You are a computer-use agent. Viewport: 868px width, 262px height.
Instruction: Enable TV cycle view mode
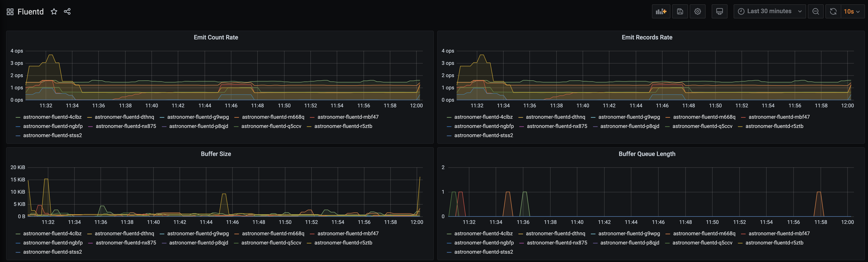click(x=719, y=11)
